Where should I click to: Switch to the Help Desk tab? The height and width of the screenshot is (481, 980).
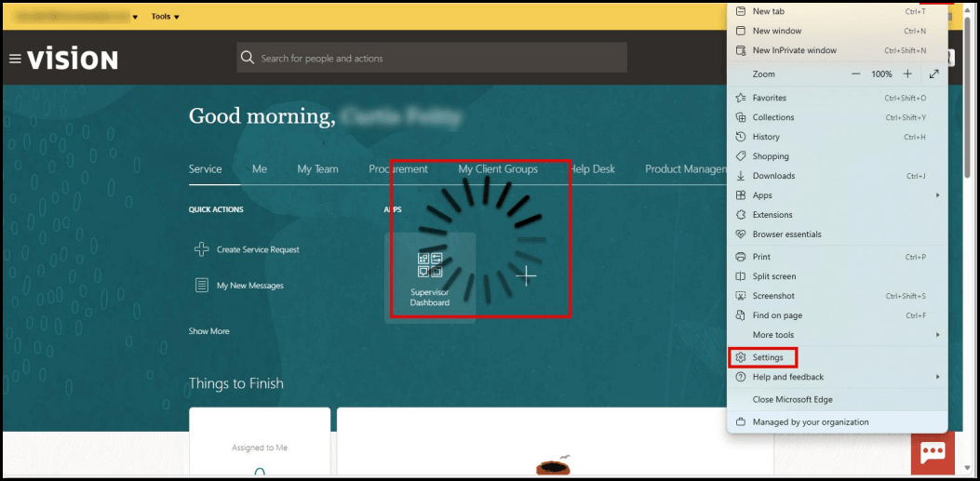point(591,168)
